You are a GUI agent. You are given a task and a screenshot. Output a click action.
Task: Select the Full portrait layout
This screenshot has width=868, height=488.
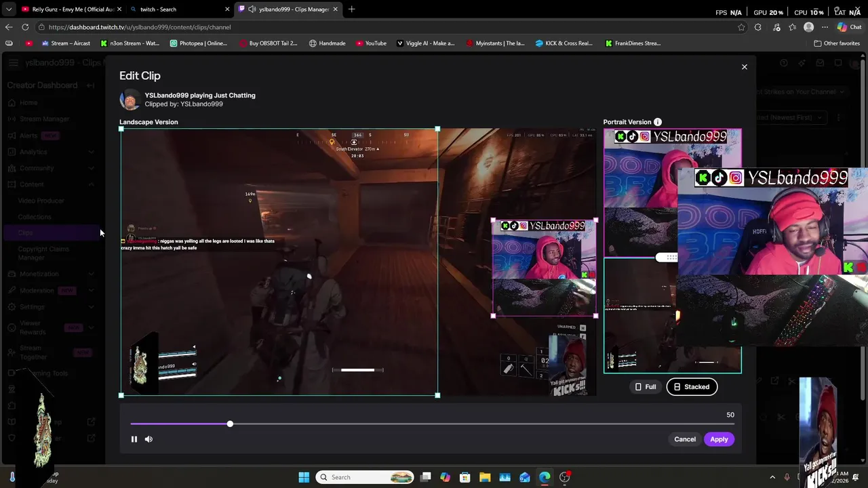[x=645, y=387]
